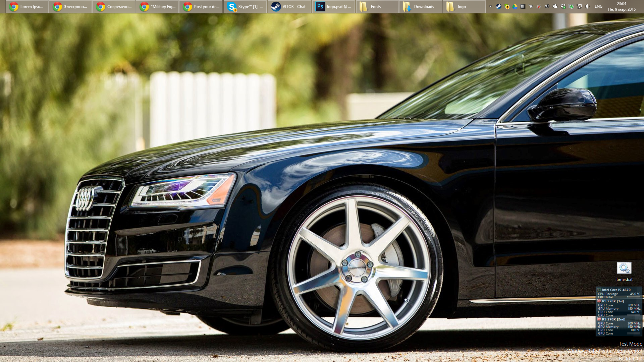This screenshot has height=362, width=644.
Task: Click GPU Memory row under R9 270X [1st]
Action: click(619, 309)
